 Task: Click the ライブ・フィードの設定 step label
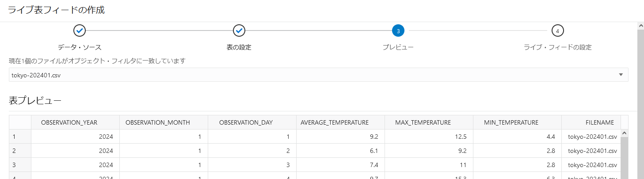[558, 47]
